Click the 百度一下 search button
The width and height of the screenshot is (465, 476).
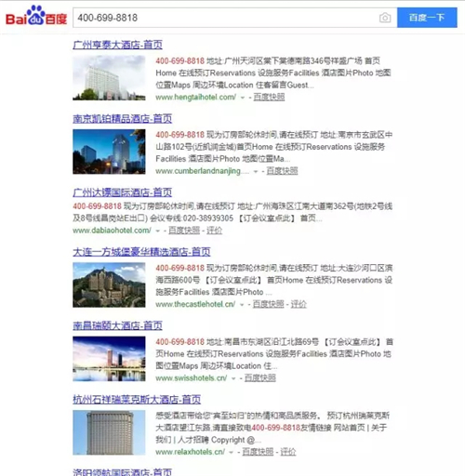click(x=427, y=18)
